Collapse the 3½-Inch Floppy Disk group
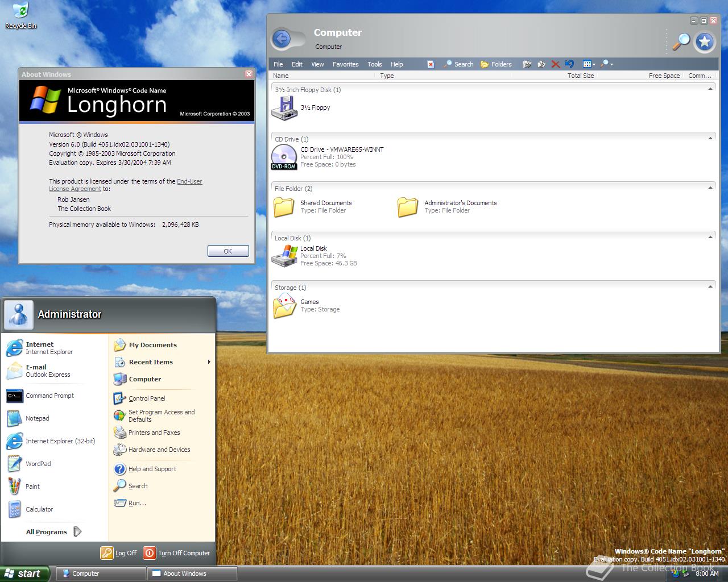Viewport: 728px width, 582px height. tap(710, 89)
